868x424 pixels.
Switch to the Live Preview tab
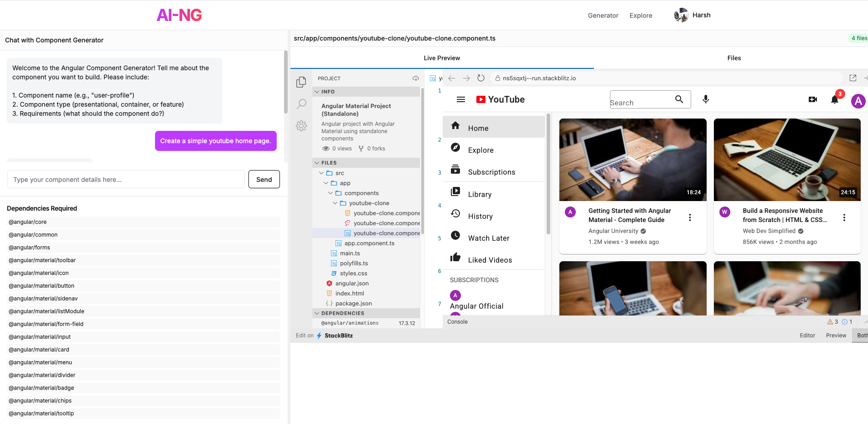pyautogui.click(x=442, y=58)
